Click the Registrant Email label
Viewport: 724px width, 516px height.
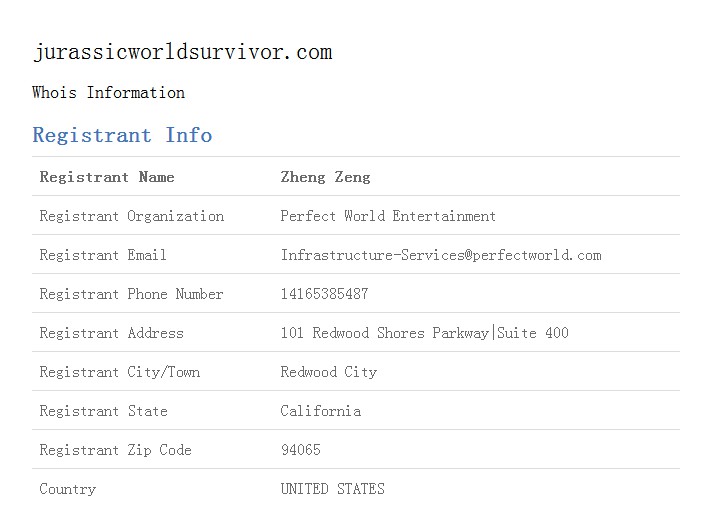(x=103, y=255)
